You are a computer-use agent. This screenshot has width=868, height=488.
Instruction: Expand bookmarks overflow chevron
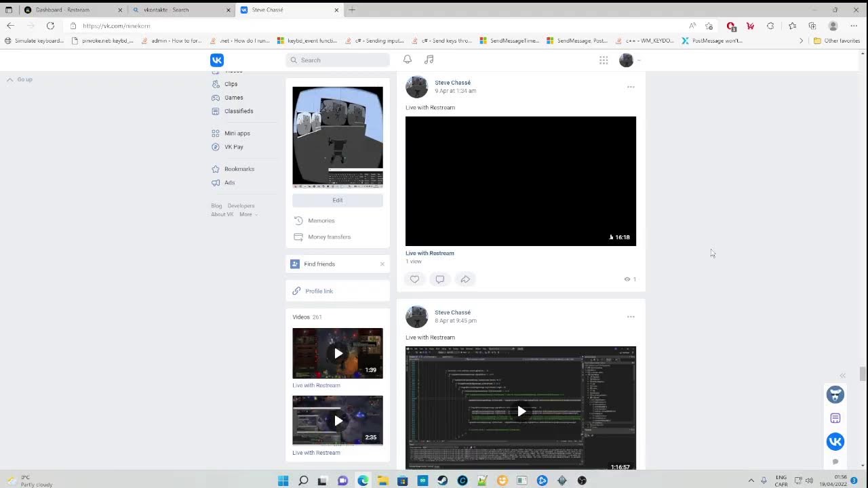tap(801, 41)
